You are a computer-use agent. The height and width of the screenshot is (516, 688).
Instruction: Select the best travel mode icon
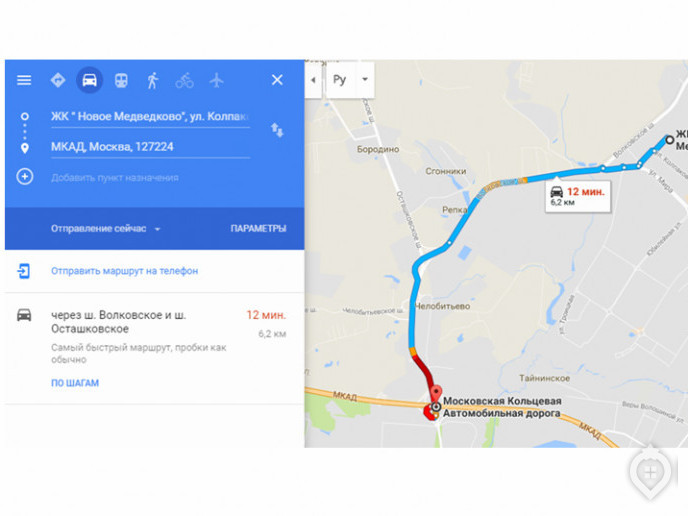58,80
